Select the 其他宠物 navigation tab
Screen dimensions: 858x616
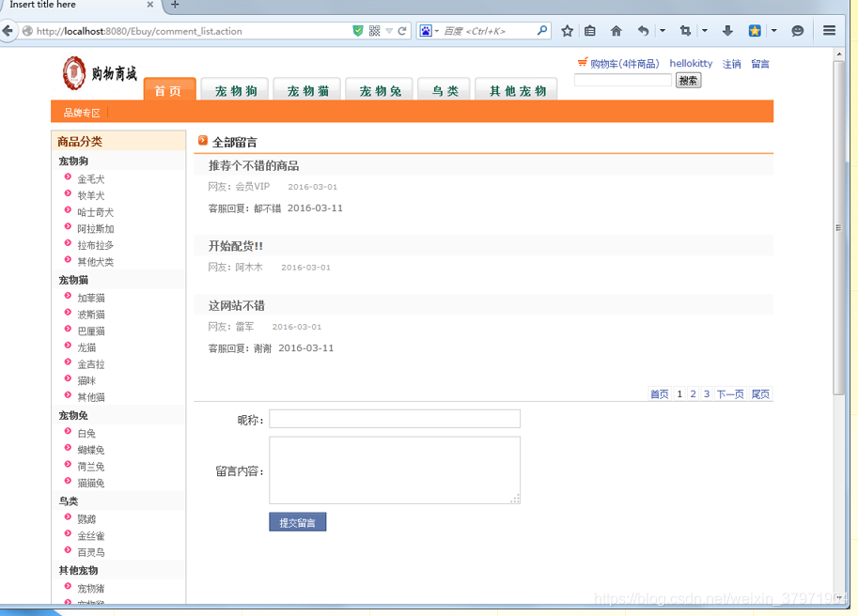(517, 89)
